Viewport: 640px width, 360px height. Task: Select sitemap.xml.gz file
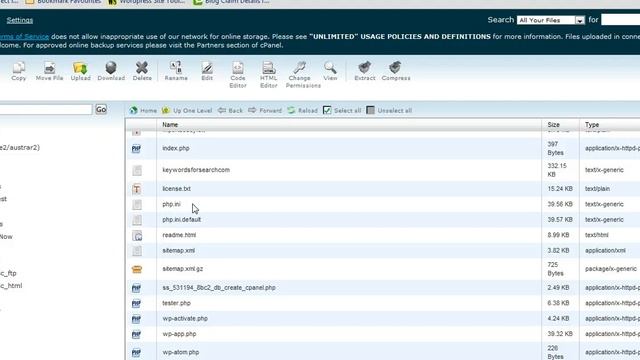coord(182,269)
